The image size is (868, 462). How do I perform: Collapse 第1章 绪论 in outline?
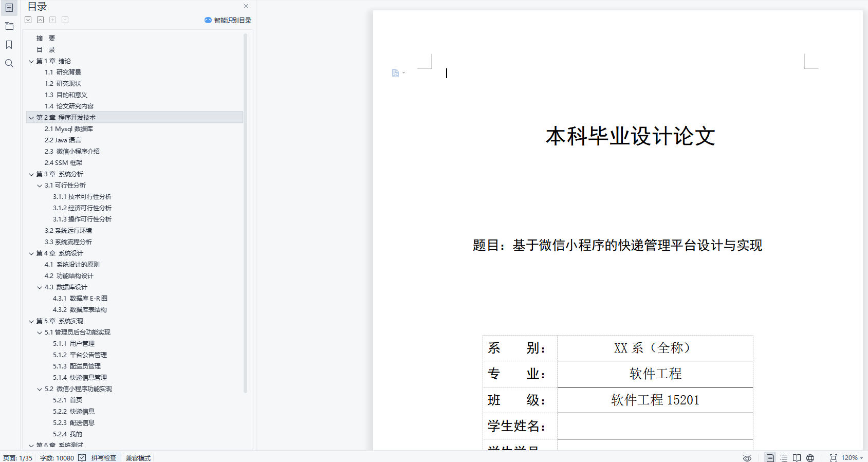[x=31, y=61]
